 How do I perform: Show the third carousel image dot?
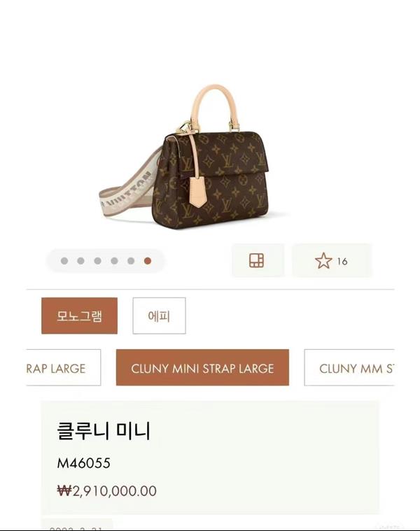click(x=97, y=261)
